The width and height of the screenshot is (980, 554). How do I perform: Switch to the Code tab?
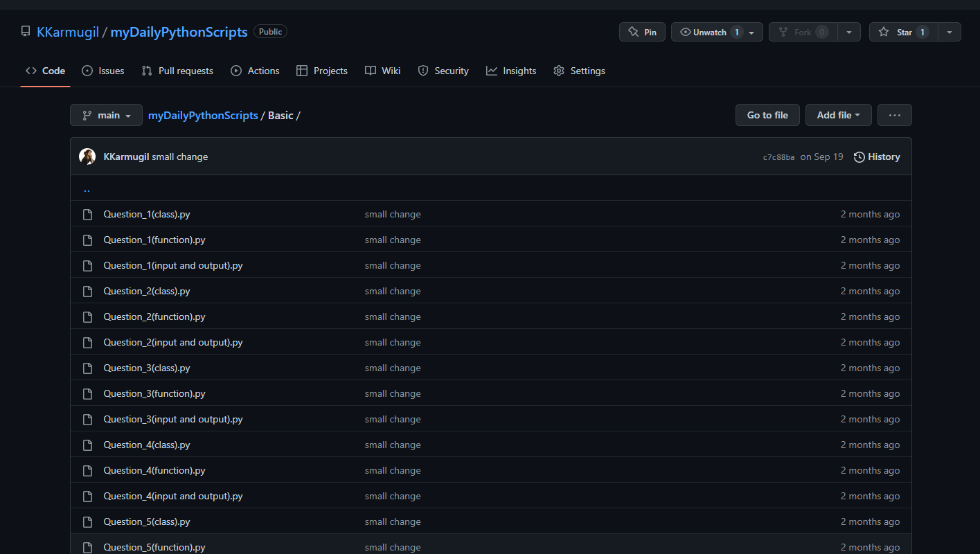tap(45, 71)
